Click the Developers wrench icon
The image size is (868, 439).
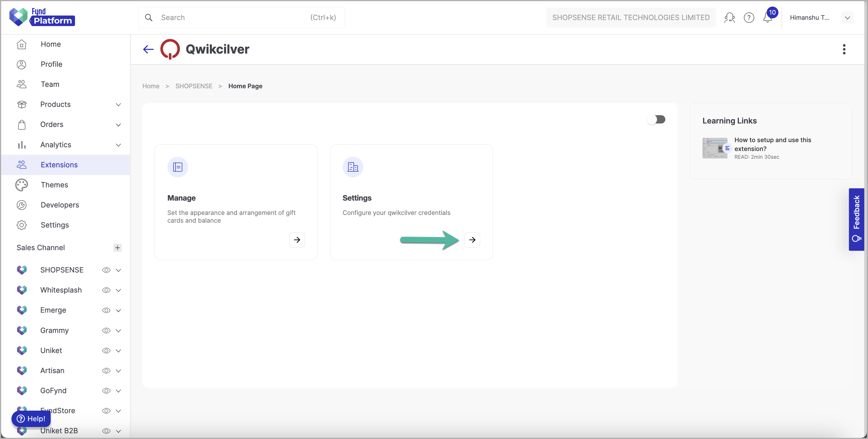(21, 205)
